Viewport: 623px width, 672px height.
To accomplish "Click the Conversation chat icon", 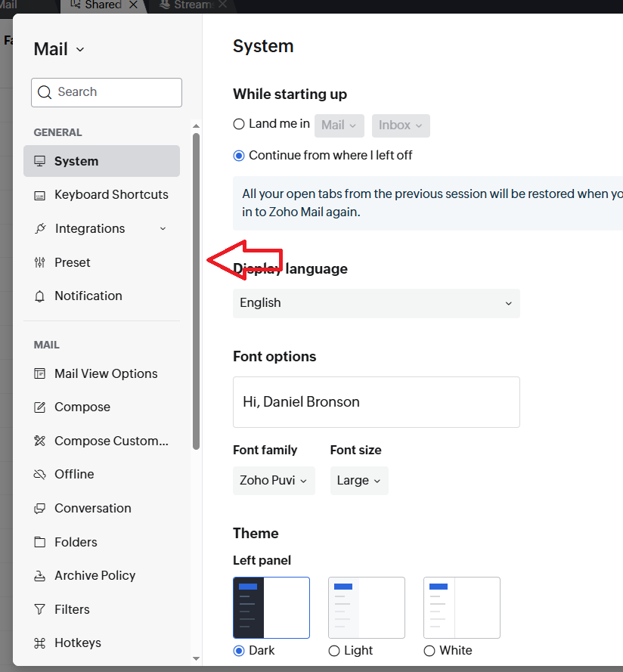I will click(39, 508).
